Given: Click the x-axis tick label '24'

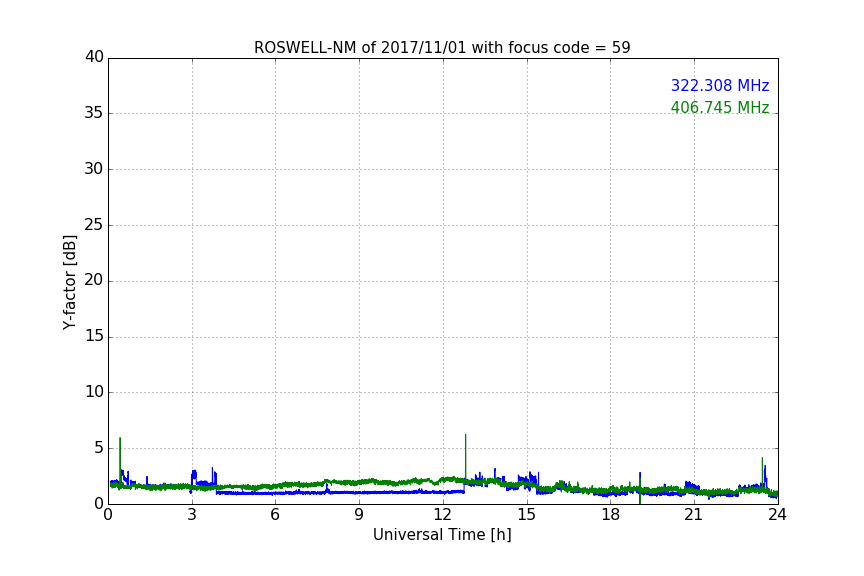Looking at the screenshot, I should (x=777, y=515).
